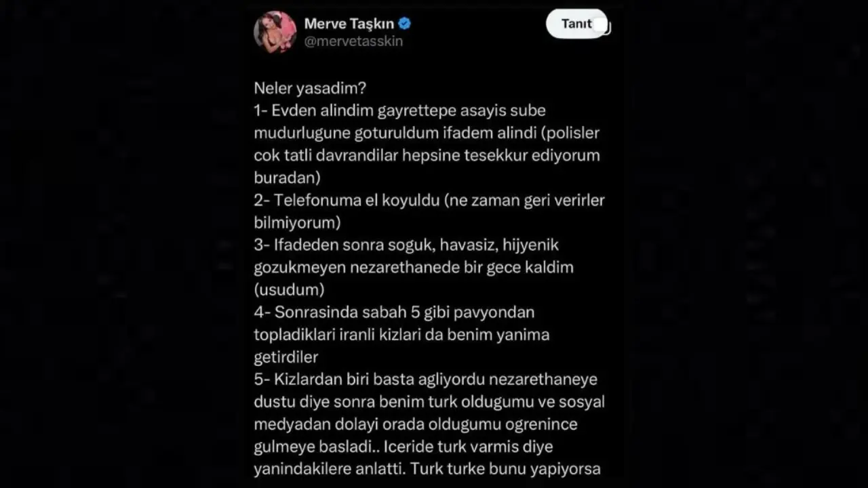Open the @mervetasskin handle link

[x=353, y=41]
